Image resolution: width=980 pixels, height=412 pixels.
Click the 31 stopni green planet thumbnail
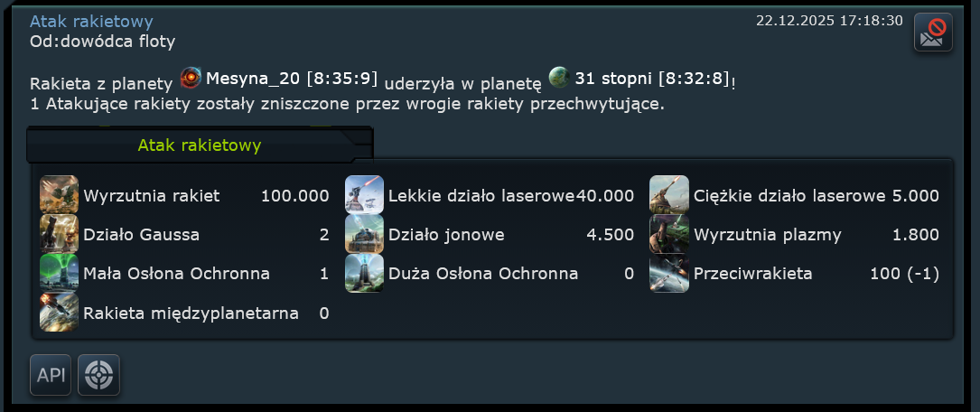click(x=559, y=78)
